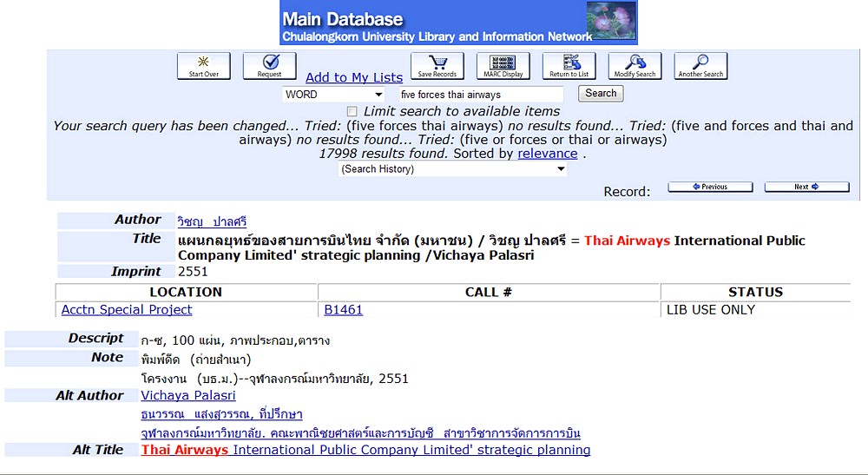This screenshot has height=475, width=868.
Task: Click the Descript value ก-ซ, 100 แผ่น
Action: (235, 340)
